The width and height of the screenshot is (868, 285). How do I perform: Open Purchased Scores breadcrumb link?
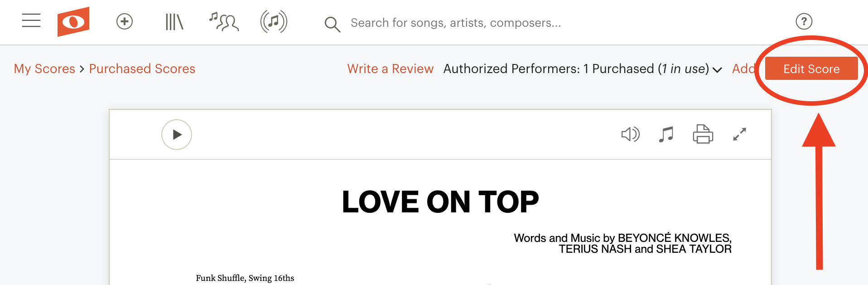142,69
